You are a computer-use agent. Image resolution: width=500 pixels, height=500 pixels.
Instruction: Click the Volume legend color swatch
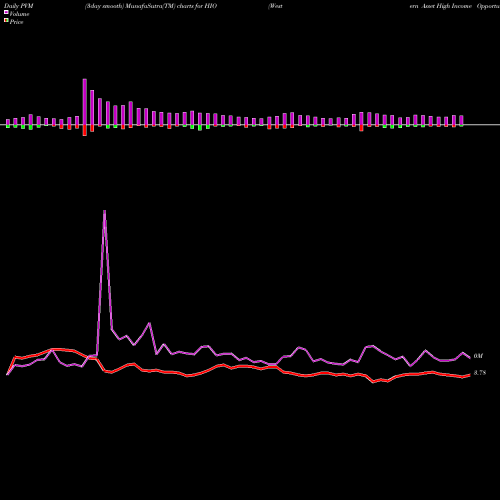[6, 12]
